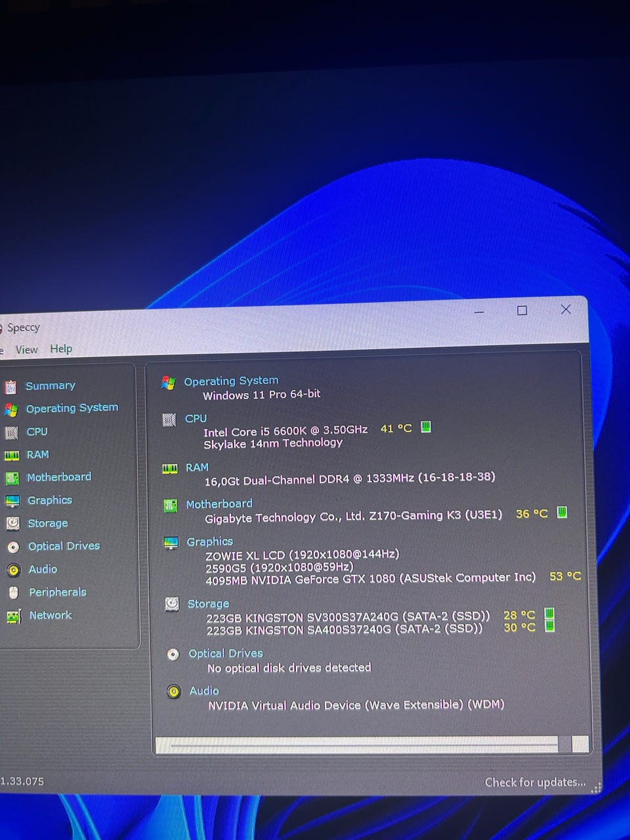Select Optical Drives in the sidebar
Viewport: 630px width, 840px height.
[64, 546]
